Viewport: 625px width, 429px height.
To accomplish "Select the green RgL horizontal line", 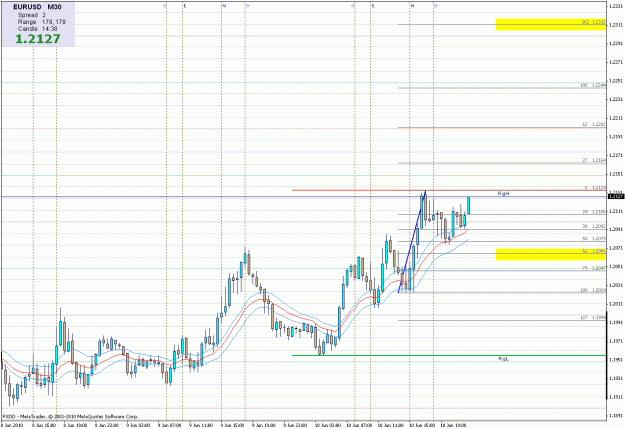I will pyautogui.click(x=449, y=355).
